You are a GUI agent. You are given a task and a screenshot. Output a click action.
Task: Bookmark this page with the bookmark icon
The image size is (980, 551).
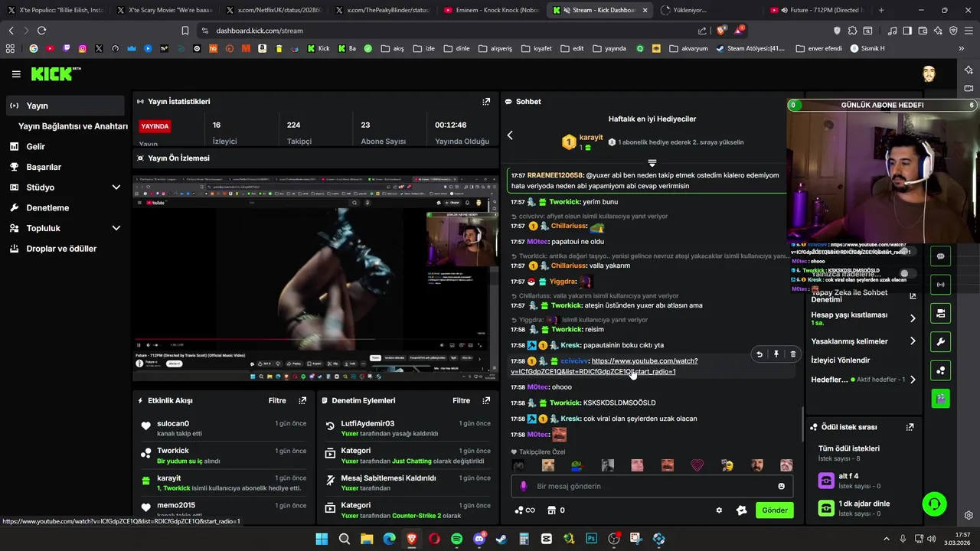(185, 31)
